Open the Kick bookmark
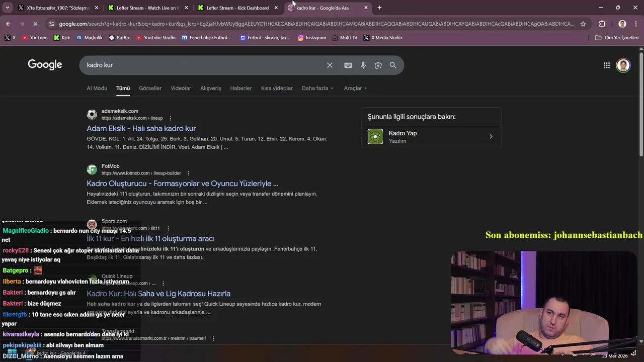 (x=62, y=38)
